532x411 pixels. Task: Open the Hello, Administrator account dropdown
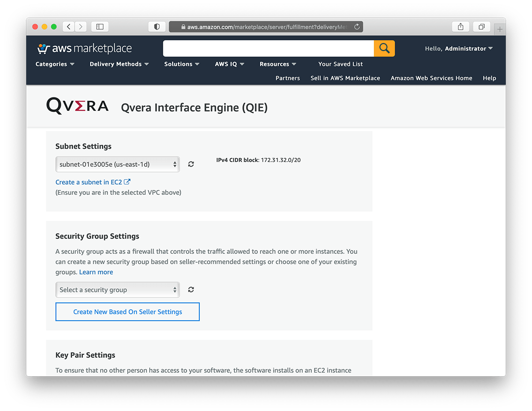[459, 49]
